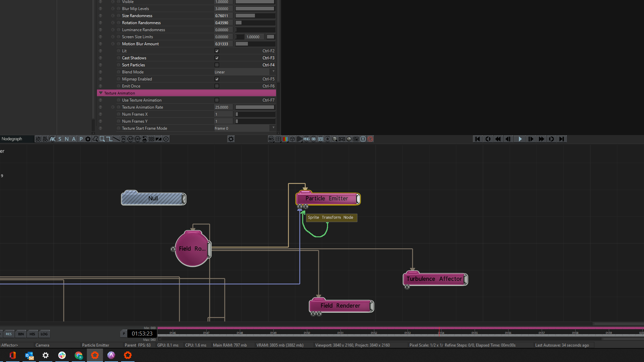644x362 pixels.
Task: Click the P icon in the Nodegraph toolbar
Action: tap(81, 139)
